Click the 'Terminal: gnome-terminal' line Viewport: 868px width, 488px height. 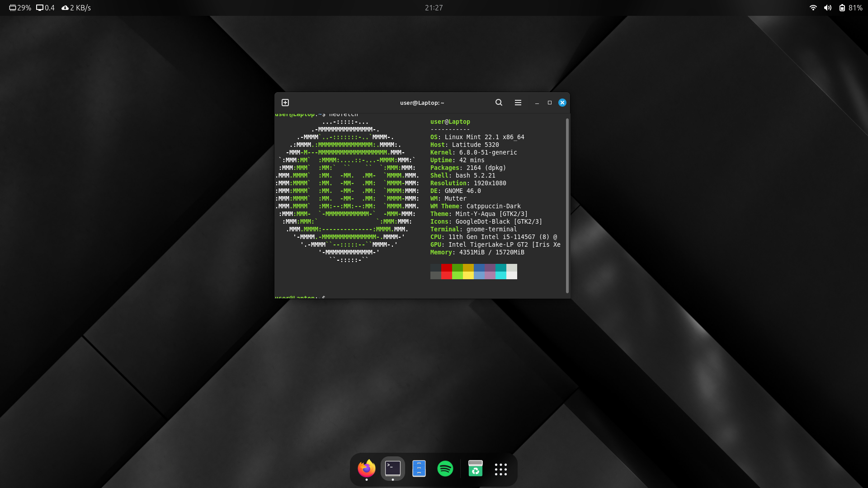(x=473, y=229)
